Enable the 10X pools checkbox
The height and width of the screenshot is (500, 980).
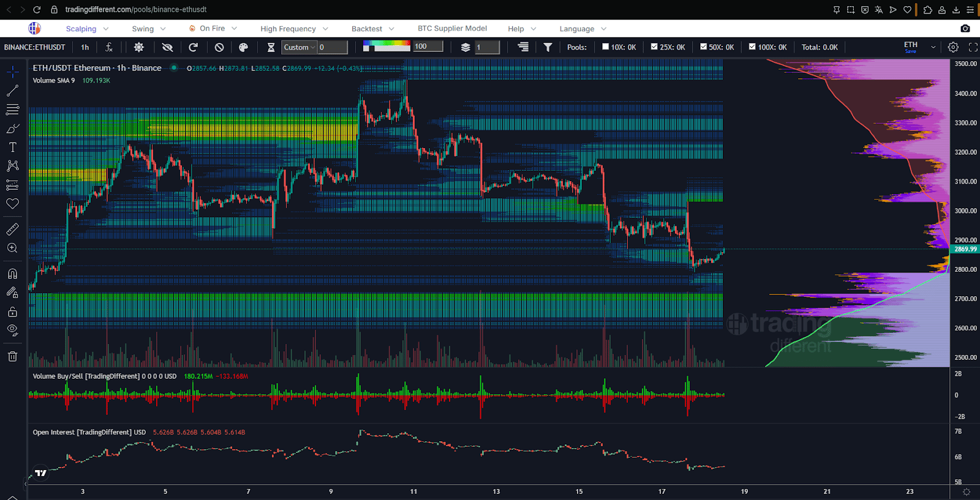coord(605,47)
